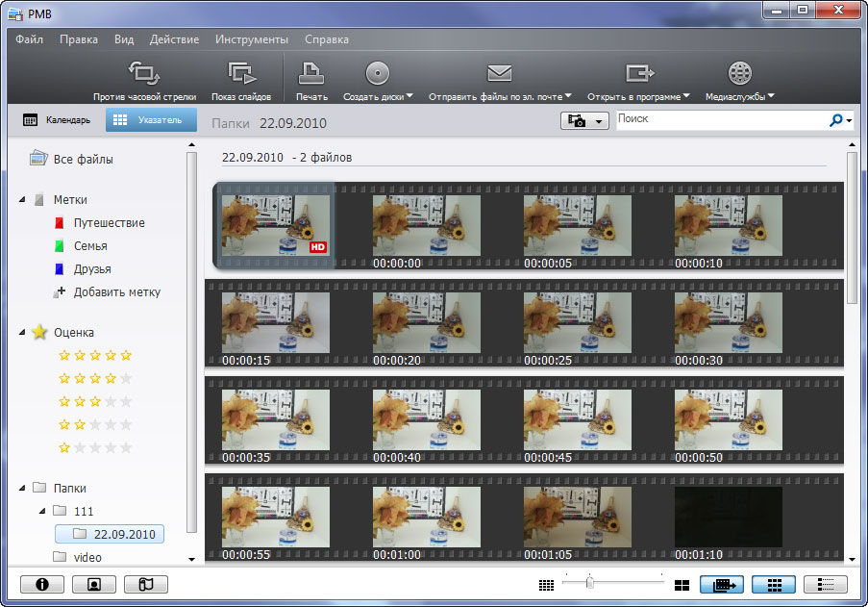Collapse the 111 folder node
The height and width of the screenshot is (607, 868).
point(42,511)
